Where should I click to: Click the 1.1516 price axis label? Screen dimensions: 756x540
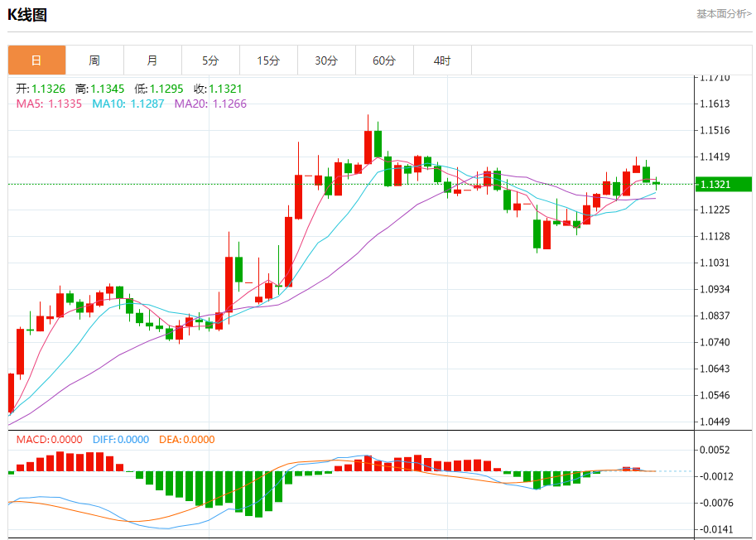point(715,130)
